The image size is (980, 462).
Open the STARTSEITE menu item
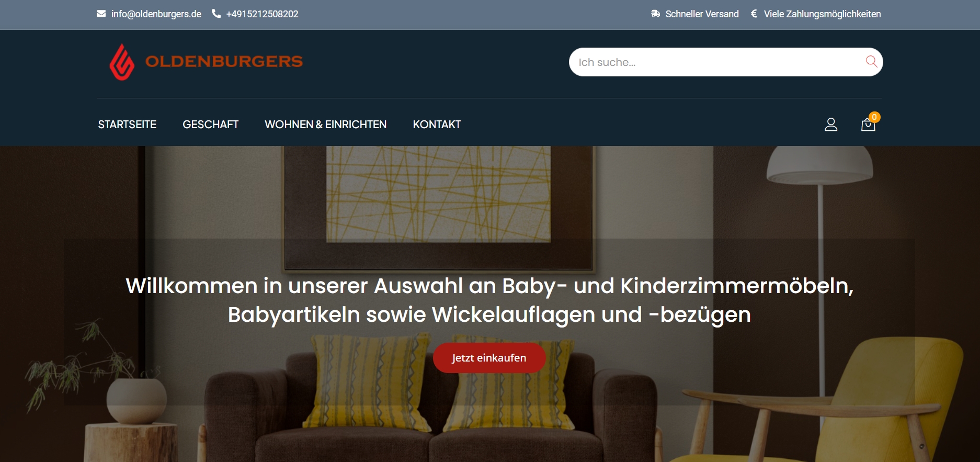click(127, 125)
